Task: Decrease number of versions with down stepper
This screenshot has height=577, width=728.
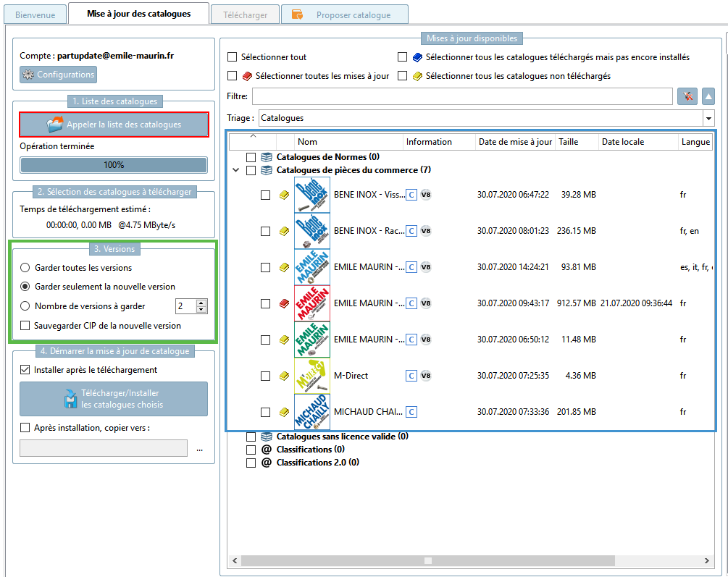Action: pos(201,310)
